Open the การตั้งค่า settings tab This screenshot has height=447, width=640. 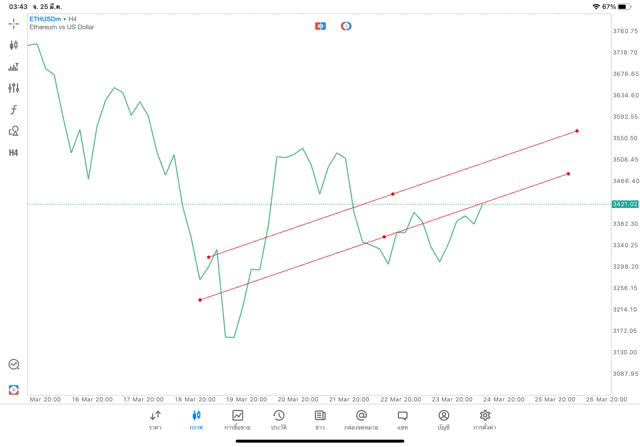[485, 420]
